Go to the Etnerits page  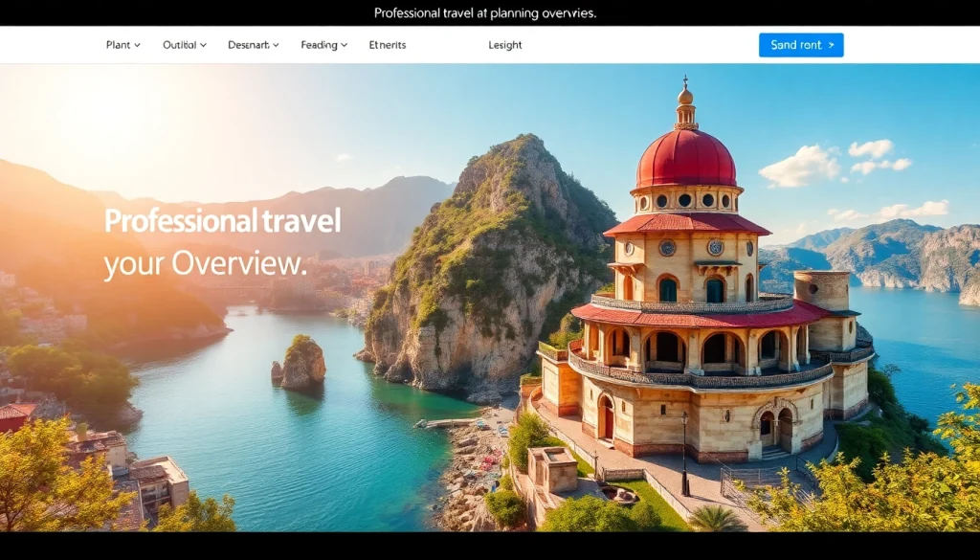pyautogui.click(x=388, y=45)
